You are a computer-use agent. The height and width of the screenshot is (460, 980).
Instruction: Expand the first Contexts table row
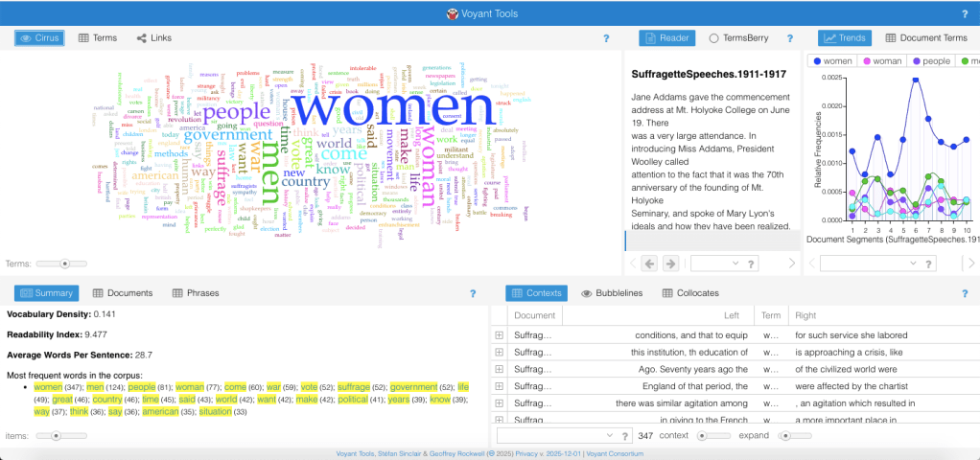[499, 335]
